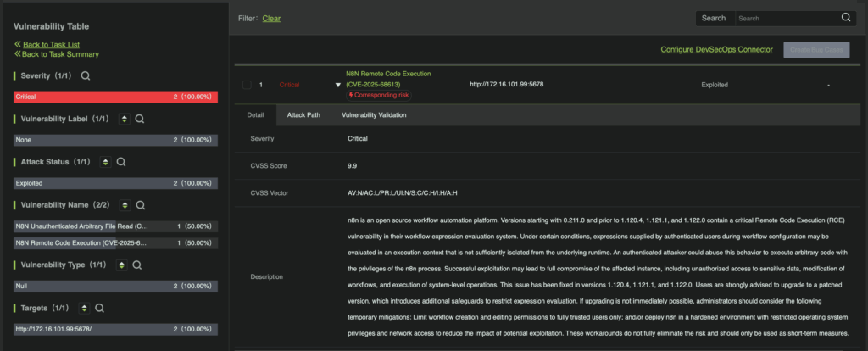Toggle the sort arrows for Attack Status
The image size is (868, 351).
point(105,162)
